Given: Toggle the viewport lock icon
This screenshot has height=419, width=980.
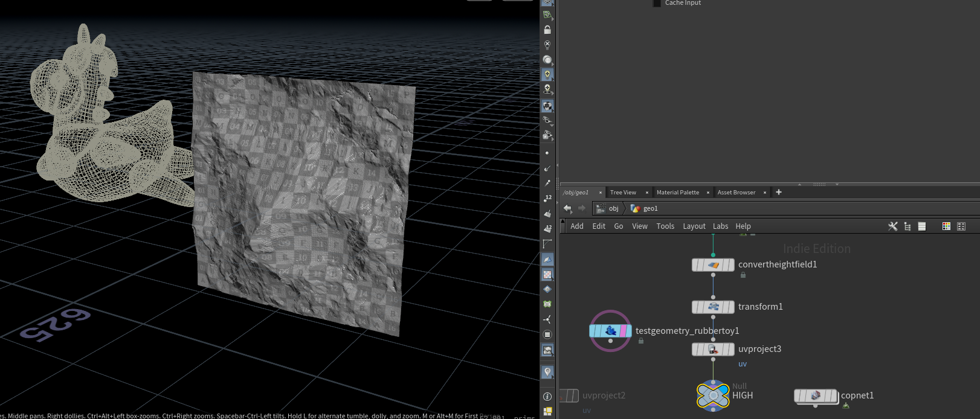Looking at the screenshot, I should tap(547, 30).
